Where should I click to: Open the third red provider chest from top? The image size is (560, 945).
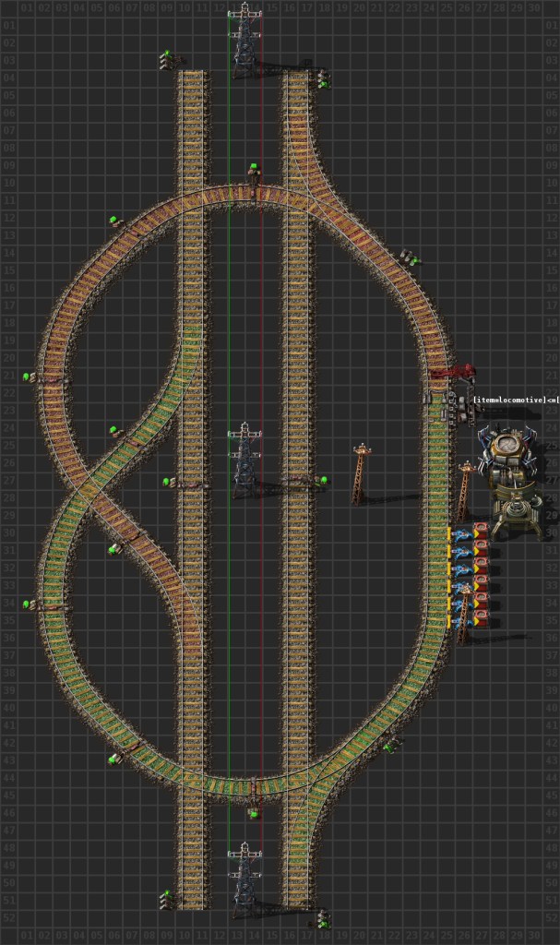coord(481,567)
